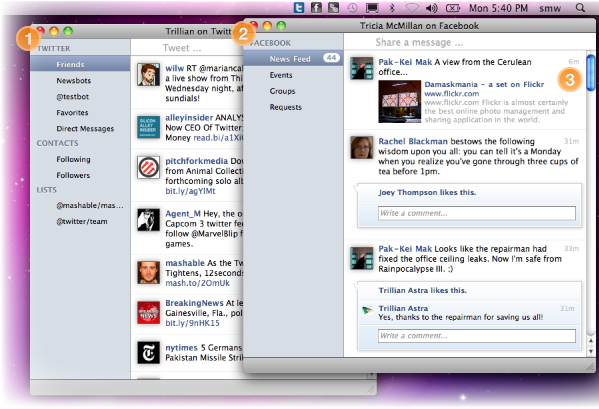
Task: Open the Wi-Fi menu bar icon
Action: point(412,8)
